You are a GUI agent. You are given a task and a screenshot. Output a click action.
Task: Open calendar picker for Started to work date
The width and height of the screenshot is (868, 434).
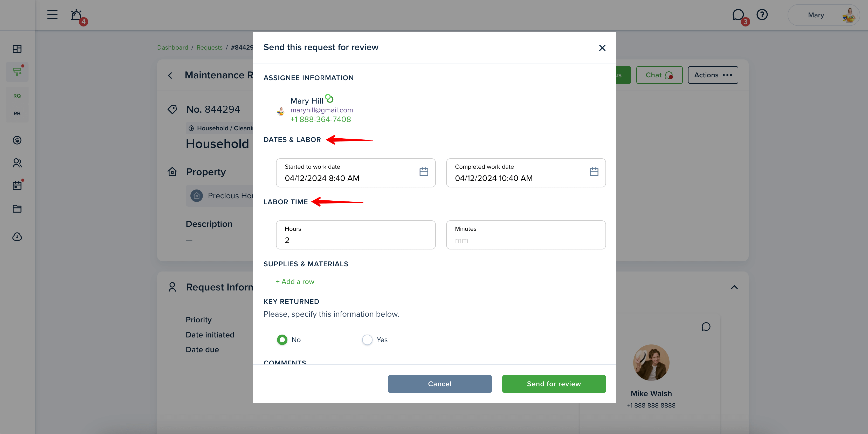click(424, 172)
